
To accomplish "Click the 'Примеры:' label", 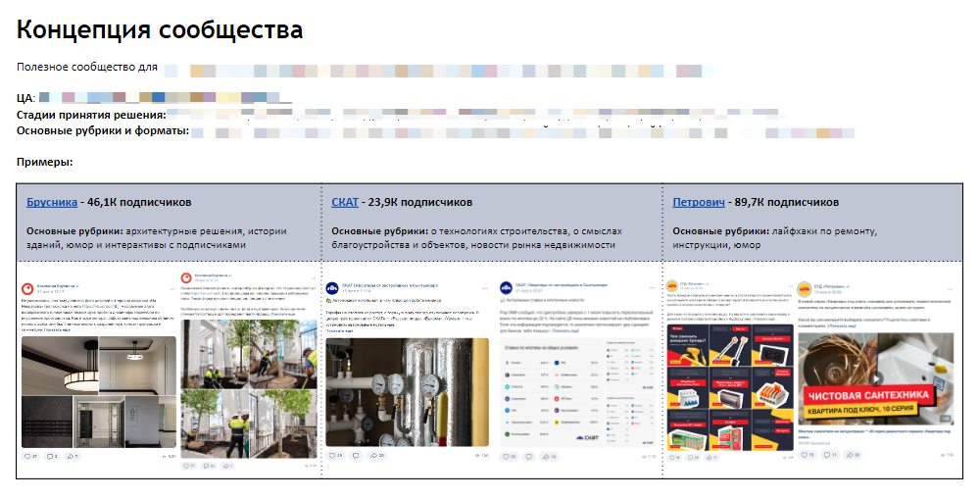I will pyautogui.click(x=44, y=162).
